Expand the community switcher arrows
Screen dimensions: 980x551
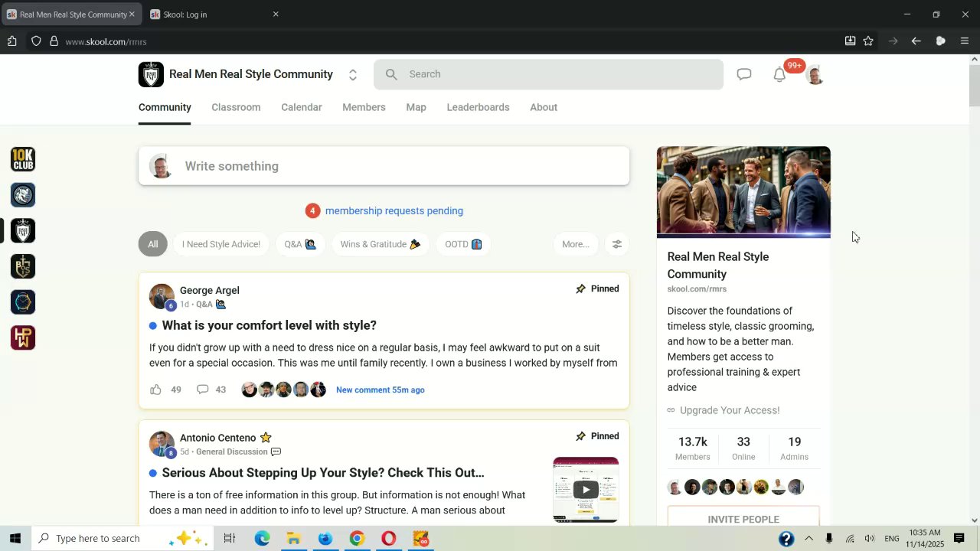353,75
